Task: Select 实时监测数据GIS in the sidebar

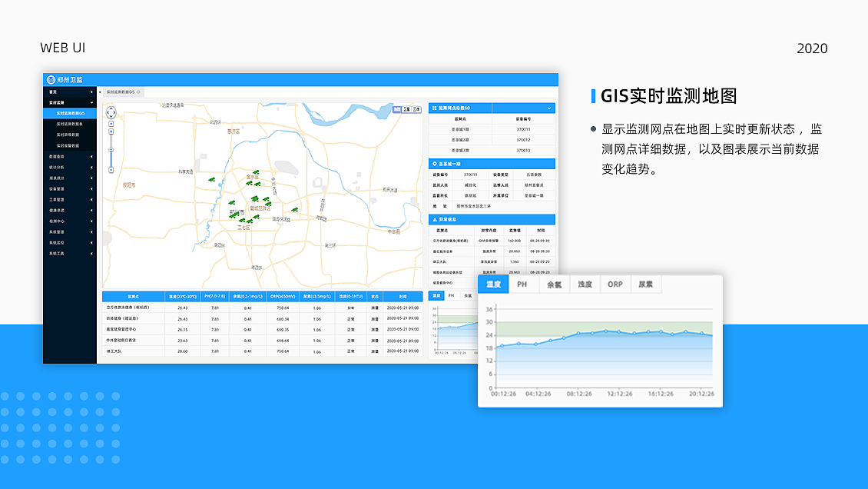Action: coord(70,114)
